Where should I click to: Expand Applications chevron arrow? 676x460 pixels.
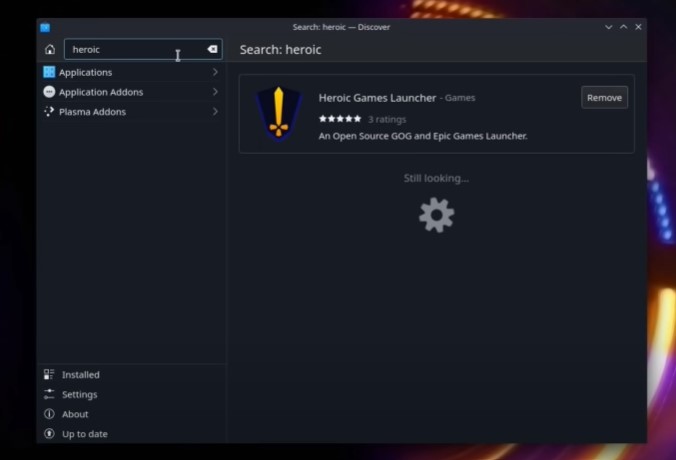pyautogui.click(x=215, y=72)
